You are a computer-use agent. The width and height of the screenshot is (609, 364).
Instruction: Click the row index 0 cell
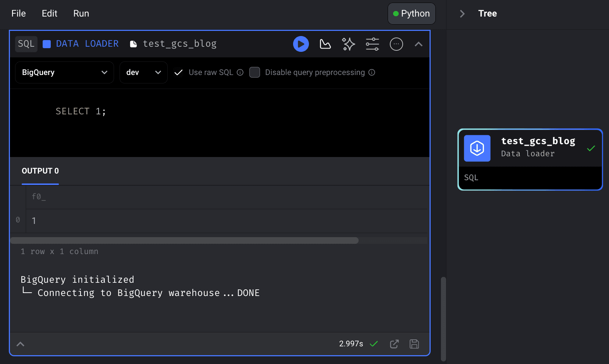(x=18, y=220)
